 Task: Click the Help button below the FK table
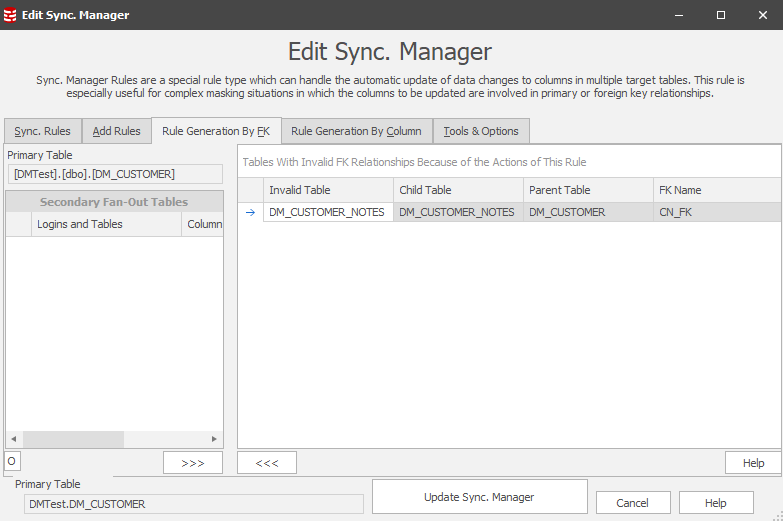click(x=752, y=463)
